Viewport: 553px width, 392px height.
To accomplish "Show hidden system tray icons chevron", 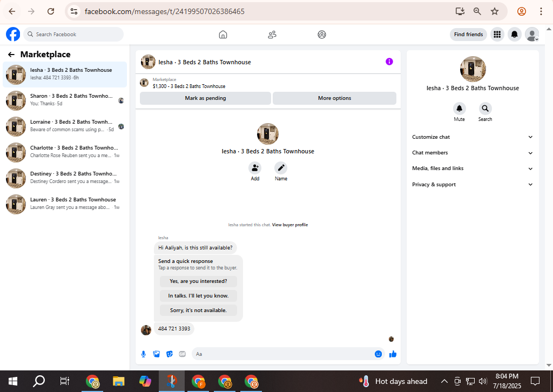I will (x=444, y=381).
